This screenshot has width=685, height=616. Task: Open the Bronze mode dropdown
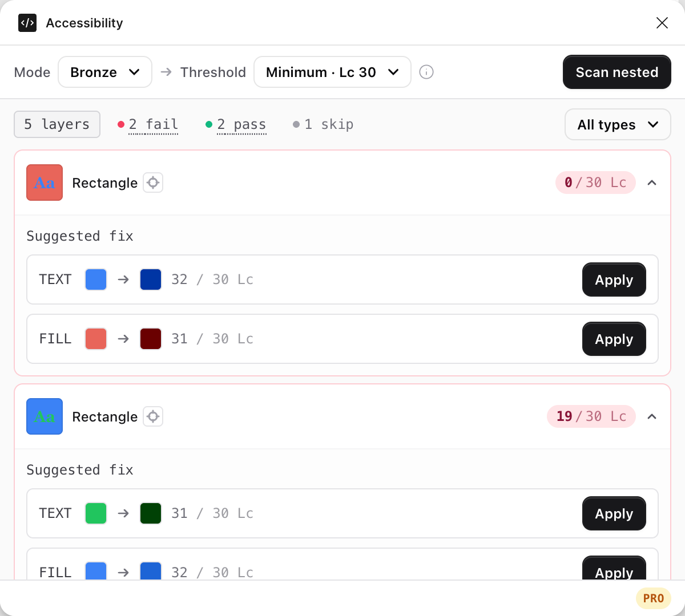click(105, 72)
